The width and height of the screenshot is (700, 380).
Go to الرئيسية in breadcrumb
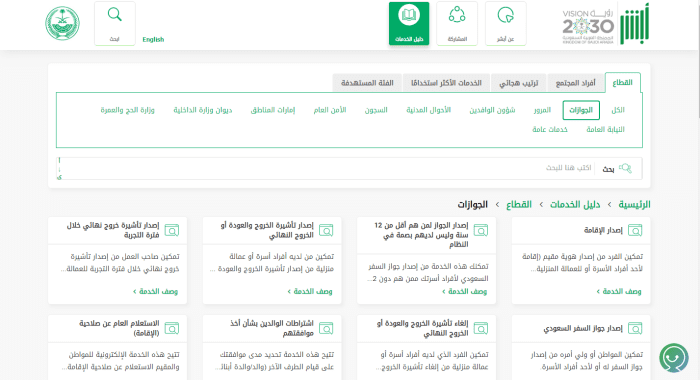634,205
